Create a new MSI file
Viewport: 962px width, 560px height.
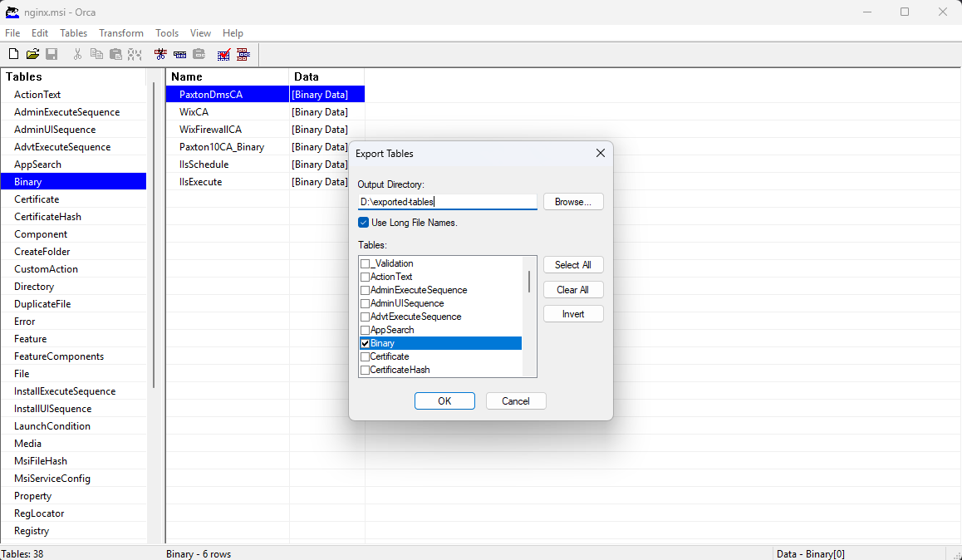click(x=13, y=53)
